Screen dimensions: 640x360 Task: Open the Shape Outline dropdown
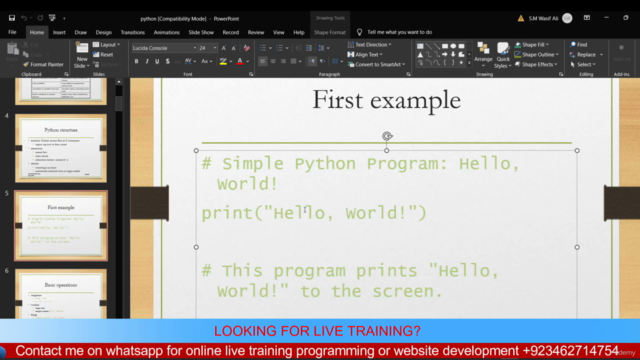536,54
